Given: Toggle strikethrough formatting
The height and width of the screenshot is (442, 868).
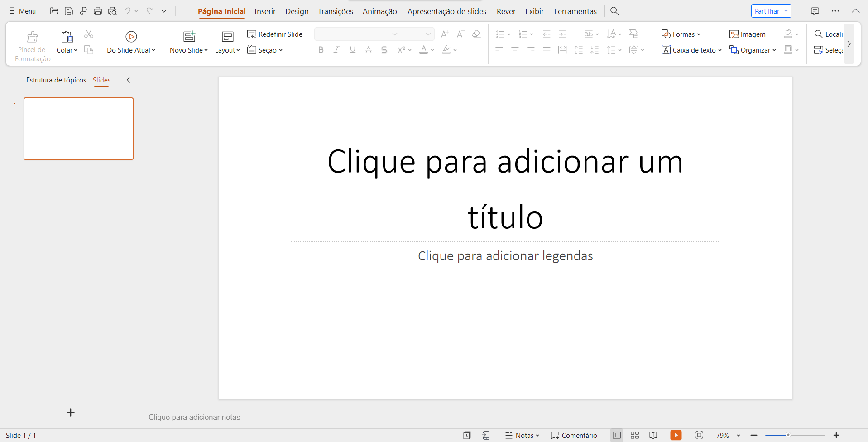Looking at the screenshot, I should tap(369, 50).
